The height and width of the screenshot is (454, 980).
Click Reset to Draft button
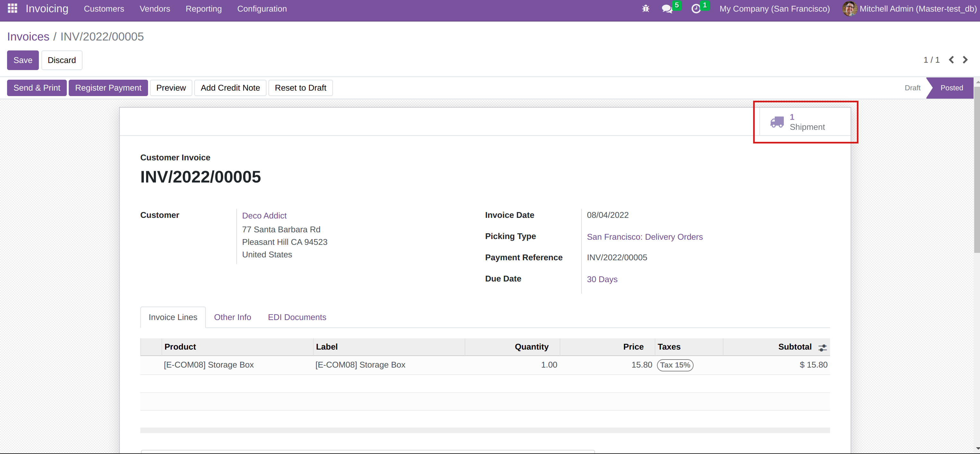point(300,88)
